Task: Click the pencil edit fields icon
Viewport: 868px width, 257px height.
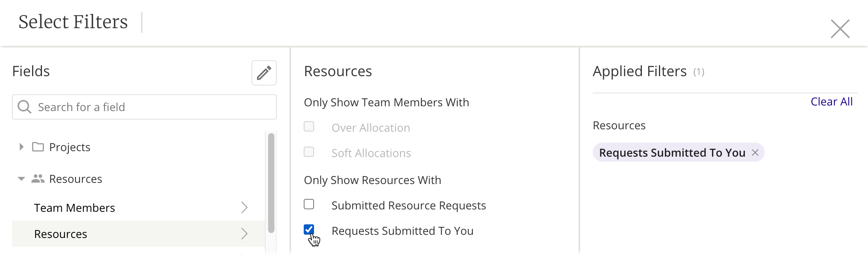Action: pos(264,73)
